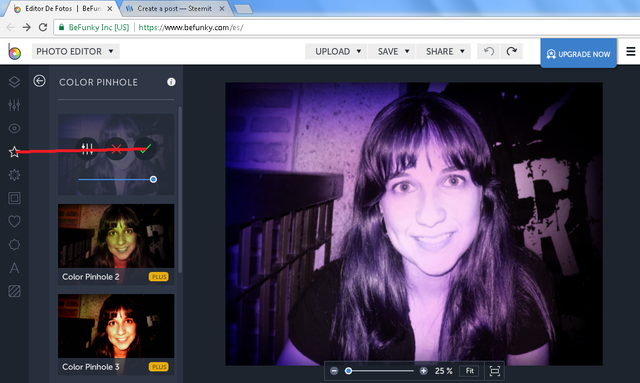Open the Share dropdown menu
640x383 pixels.
tap(444, 51)
